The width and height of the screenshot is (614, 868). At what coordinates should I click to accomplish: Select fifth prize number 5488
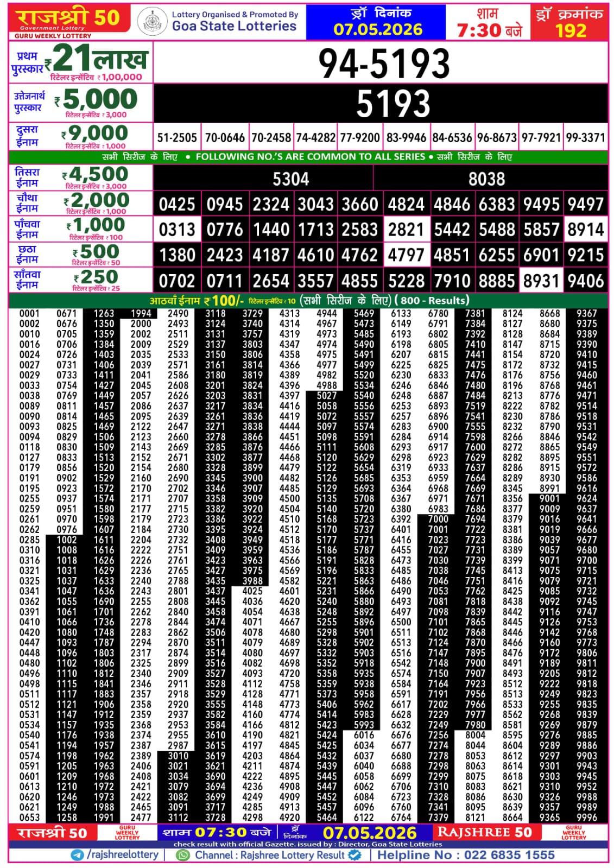click(497, 230)
